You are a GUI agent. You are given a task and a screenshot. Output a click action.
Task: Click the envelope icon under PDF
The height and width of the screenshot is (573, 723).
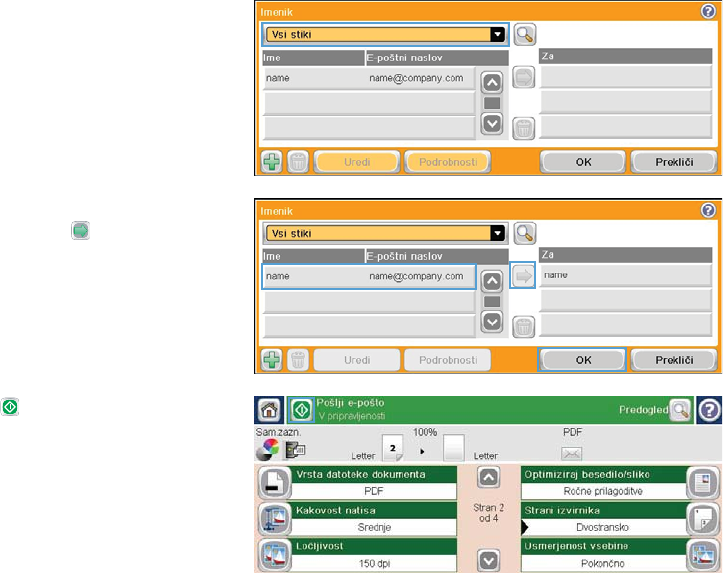[x=571, y=454]
